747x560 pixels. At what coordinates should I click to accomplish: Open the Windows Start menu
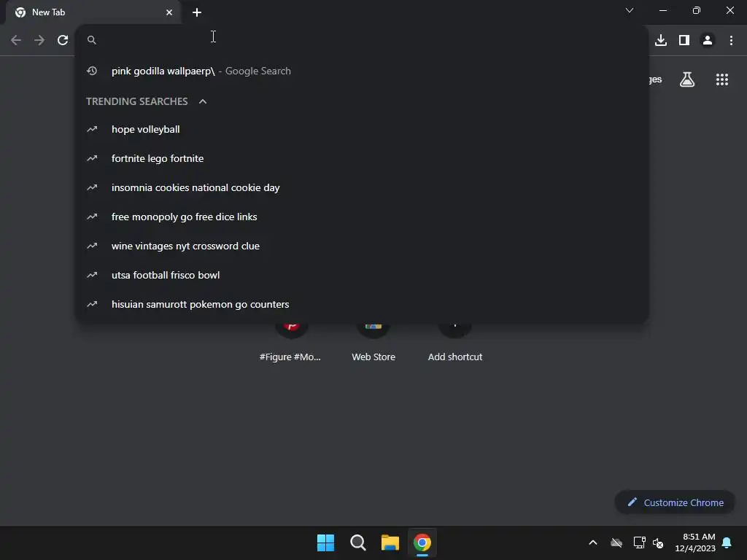point(326,542)
